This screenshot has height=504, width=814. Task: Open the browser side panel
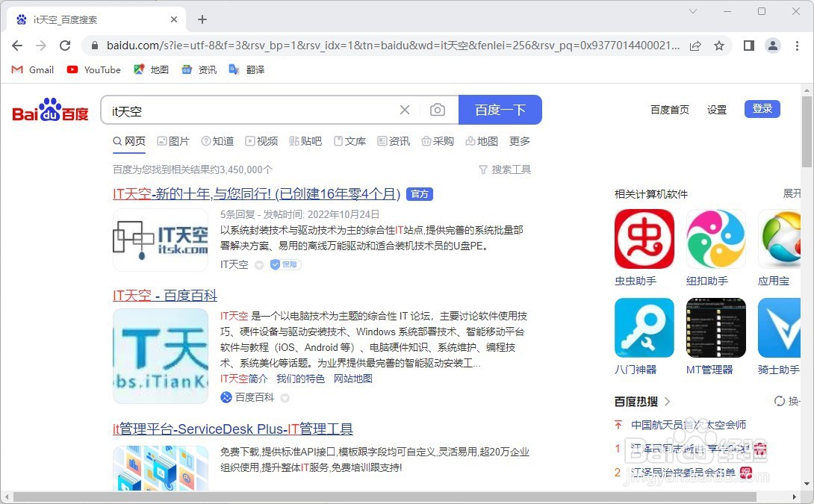(748, 46)
